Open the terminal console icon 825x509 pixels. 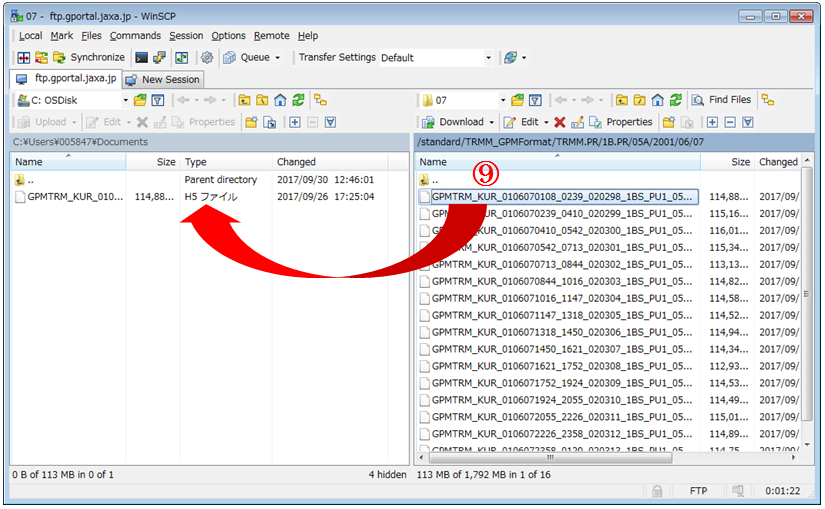(142, 57)
